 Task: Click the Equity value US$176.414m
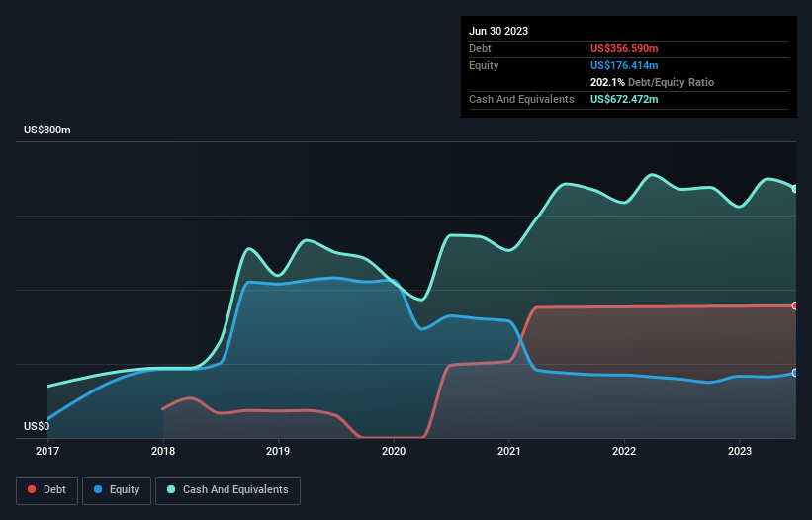624,65
